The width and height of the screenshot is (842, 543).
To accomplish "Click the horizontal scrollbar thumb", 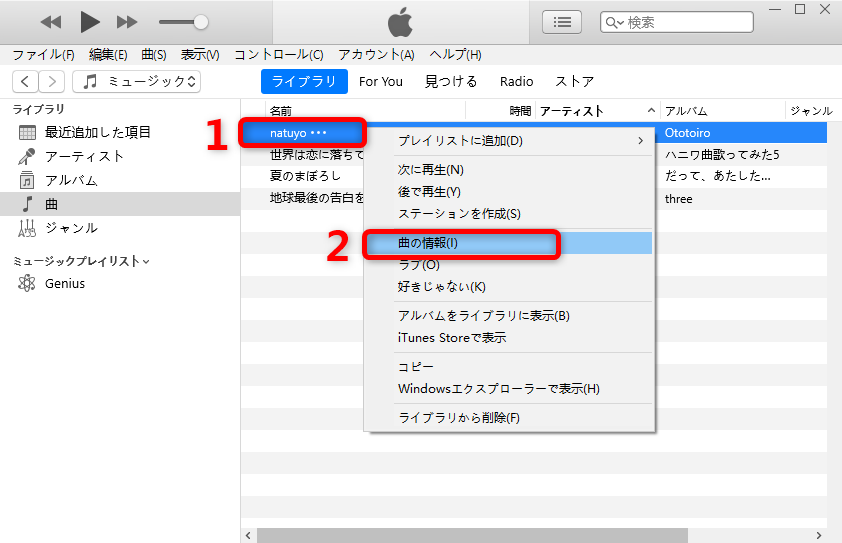I will [x=472, y=535].
